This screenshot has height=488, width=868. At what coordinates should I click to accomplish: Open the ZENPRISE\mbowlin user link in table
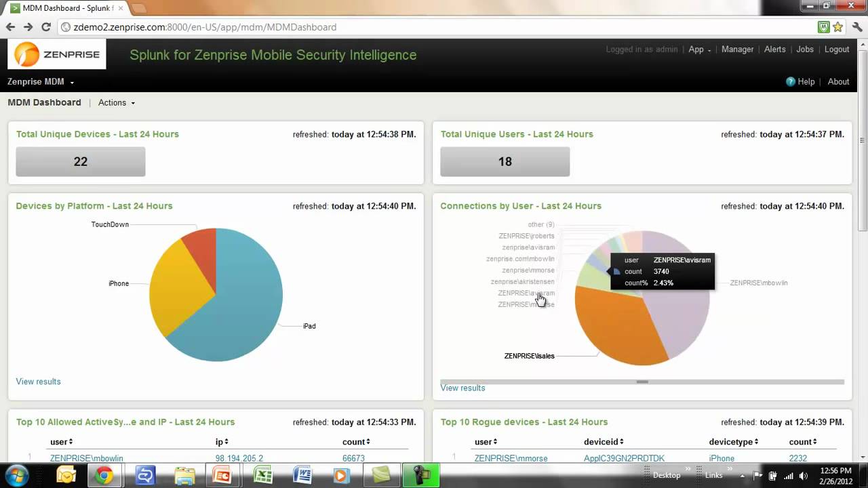[87, 459]
